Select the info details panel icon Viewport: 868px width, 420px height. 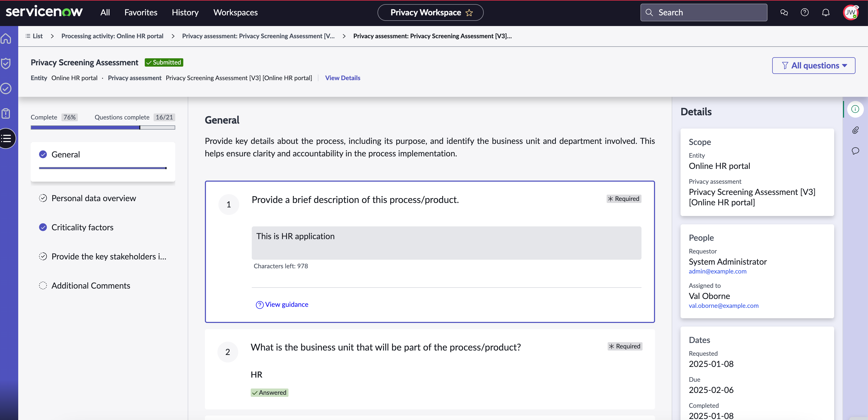pos(855,109)
